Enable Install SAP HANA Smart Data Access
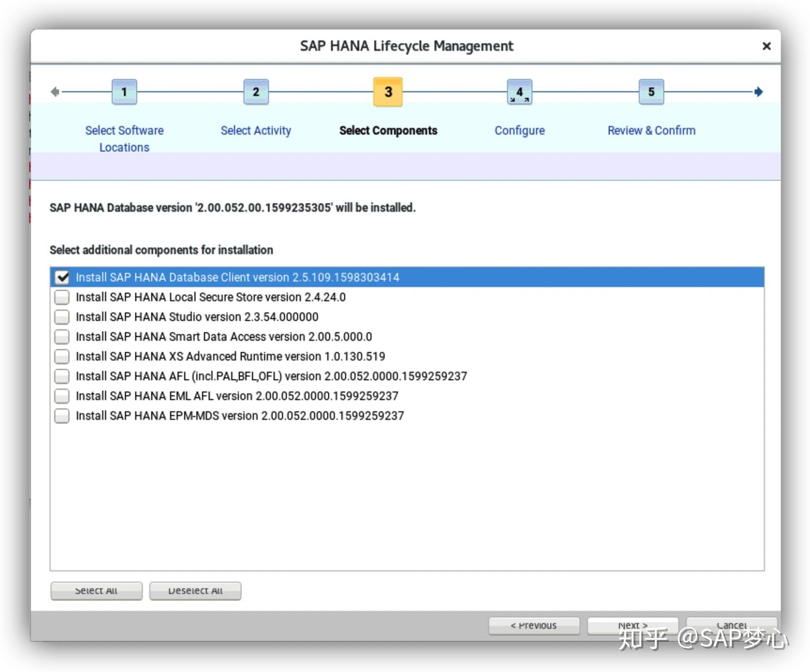Viewport: 810px width, 672px height. click(x=62, y=336)
